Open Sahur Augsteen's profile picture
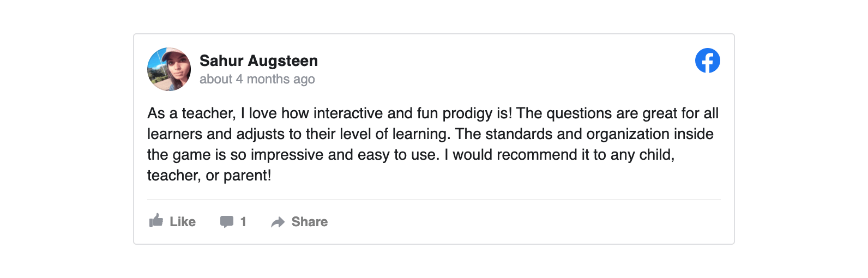 169,69
